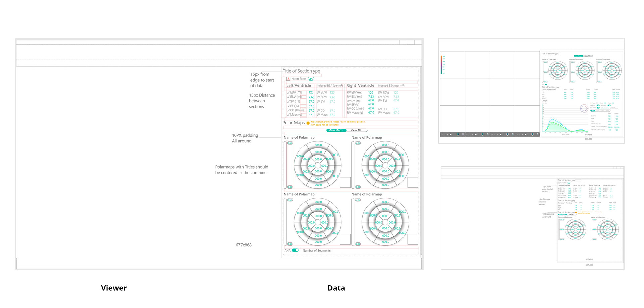The image size is (644, 308).
Task: Toggle the Pre-Bolus switch in top-right mockup
Action: pyautogui.click(x=598, y=108)
